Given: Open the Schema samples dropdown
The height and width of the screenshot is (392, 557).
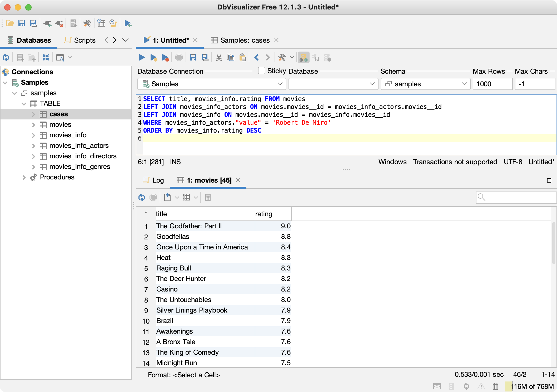Looking at the screenshot, I should [425, 84].
